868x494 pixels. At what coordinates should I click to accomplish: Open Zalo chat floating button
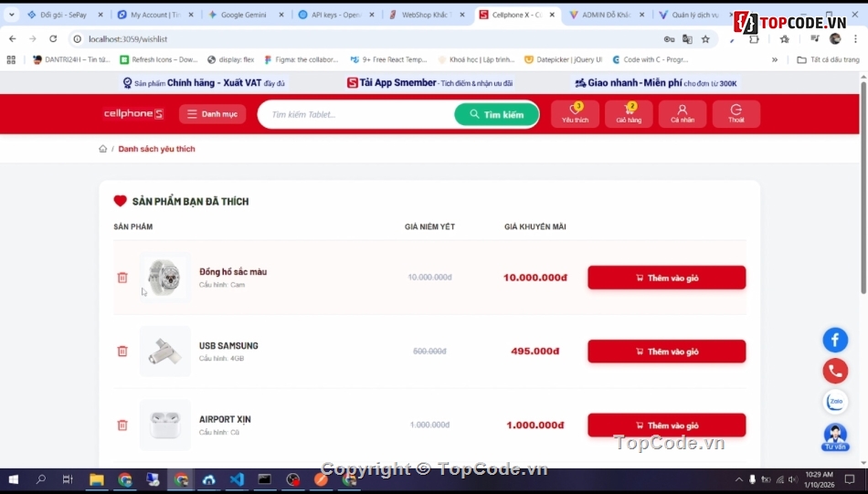(x=835, y=402)
